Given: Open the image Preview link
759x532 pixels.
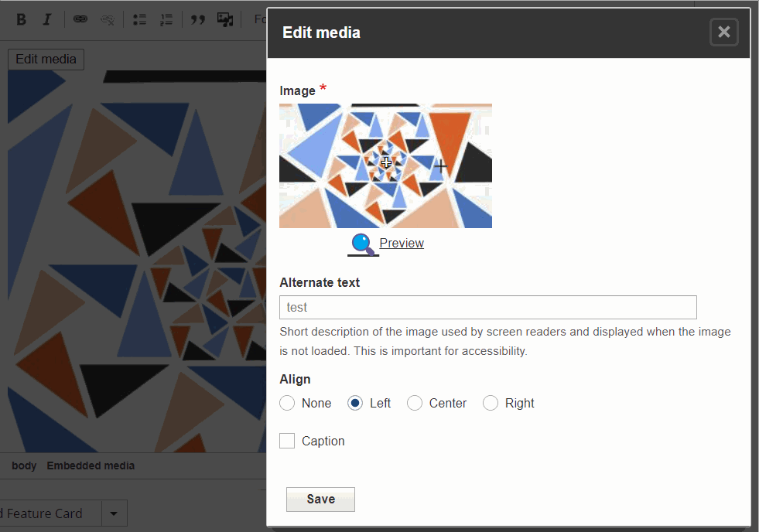Looking at the screenshot, I should click(x=403, y=243).
